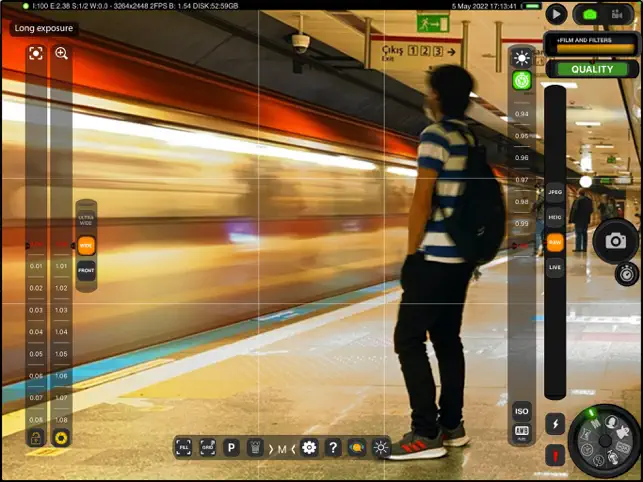Expand the Film and Filters panel
The image size is (643, 482).
coord(591,44)
